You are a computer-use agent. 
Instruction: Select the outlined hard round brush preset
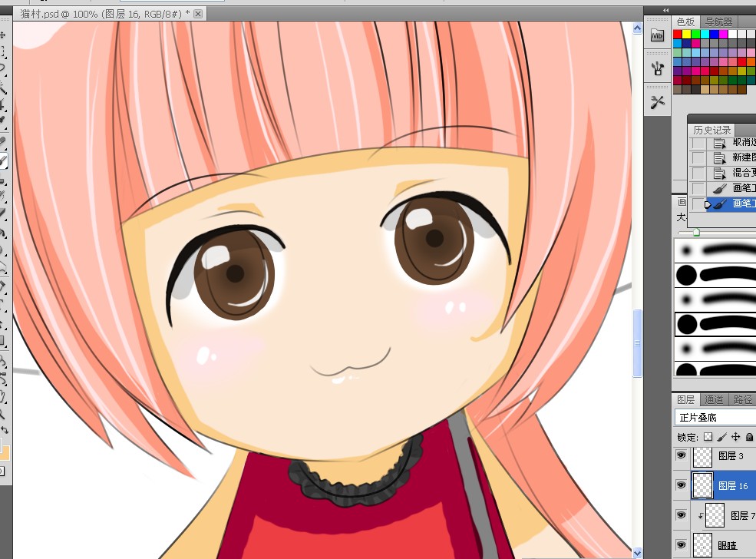715,324
